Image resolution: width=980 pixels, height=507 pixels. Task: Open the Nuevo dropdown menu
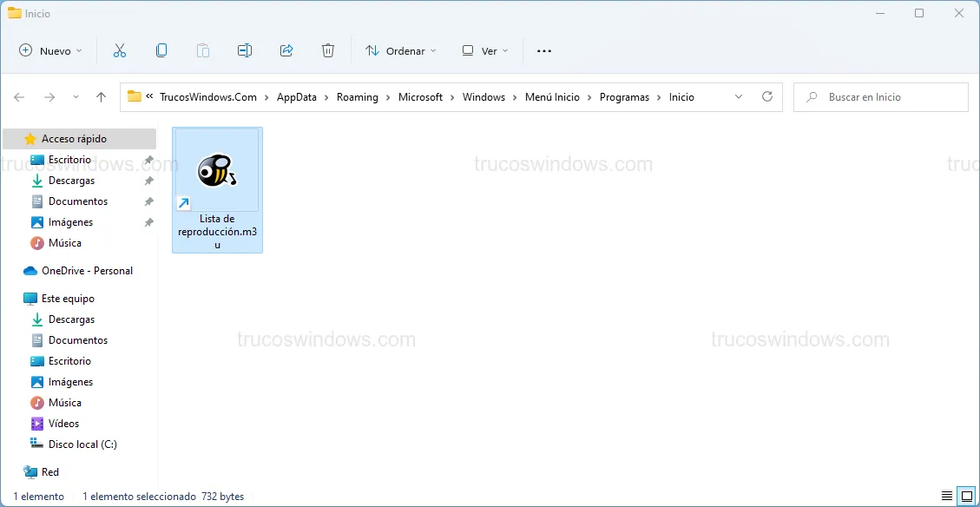[x=50, y=51]
